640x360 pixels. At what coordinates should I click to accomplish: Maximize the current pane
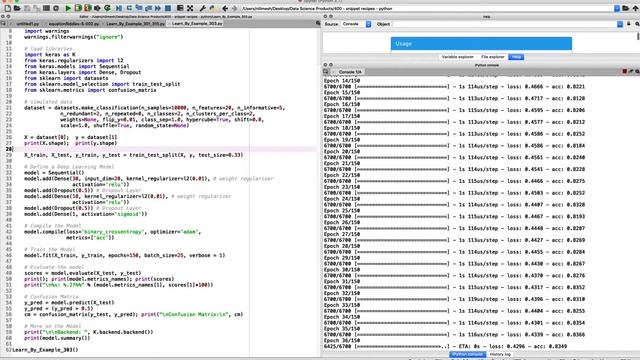[180, 8]
